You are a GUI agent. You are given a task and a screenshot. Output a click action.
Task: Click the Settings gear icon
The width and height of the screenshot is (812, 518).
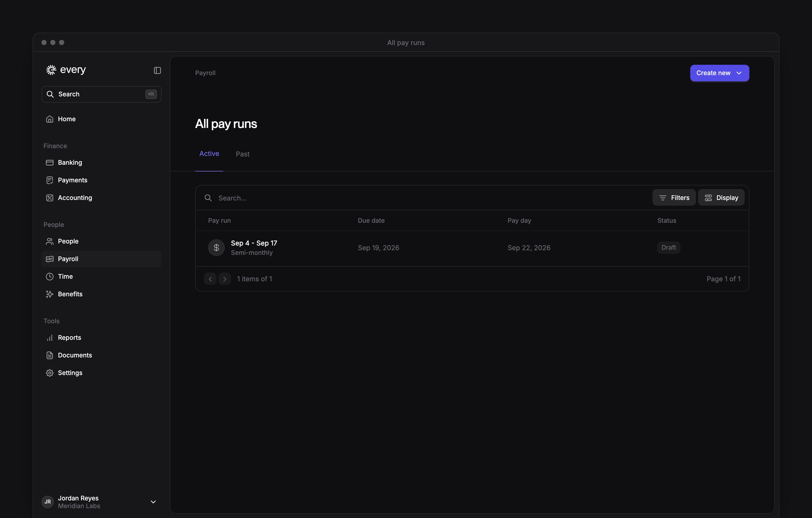click(x=49, y=373)
